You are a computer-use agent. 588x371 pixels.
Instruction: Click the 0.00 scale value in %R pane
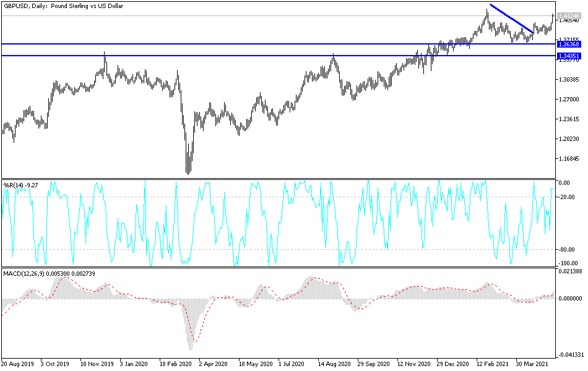coord(565,182)
